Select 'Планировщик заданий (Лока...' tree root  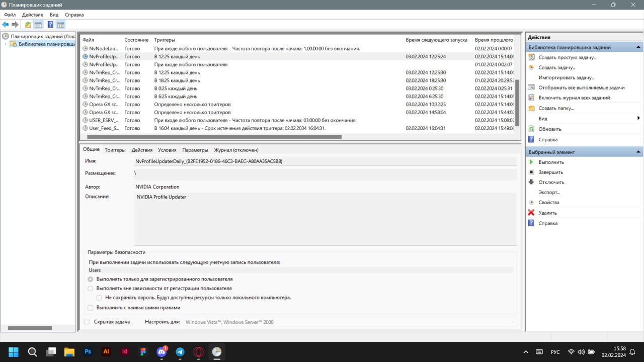click(x=38, y=36)
